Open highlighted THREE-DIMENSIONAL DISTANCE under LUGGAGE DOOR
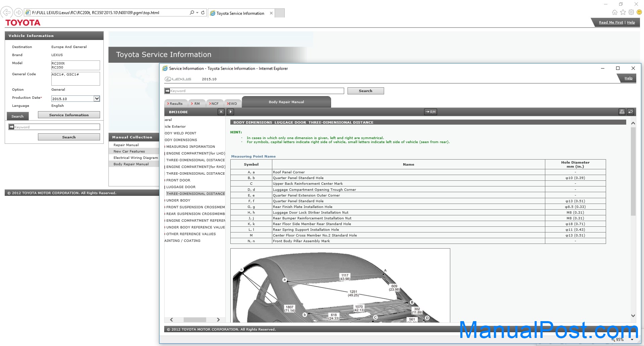 click(x=195, y=193)
